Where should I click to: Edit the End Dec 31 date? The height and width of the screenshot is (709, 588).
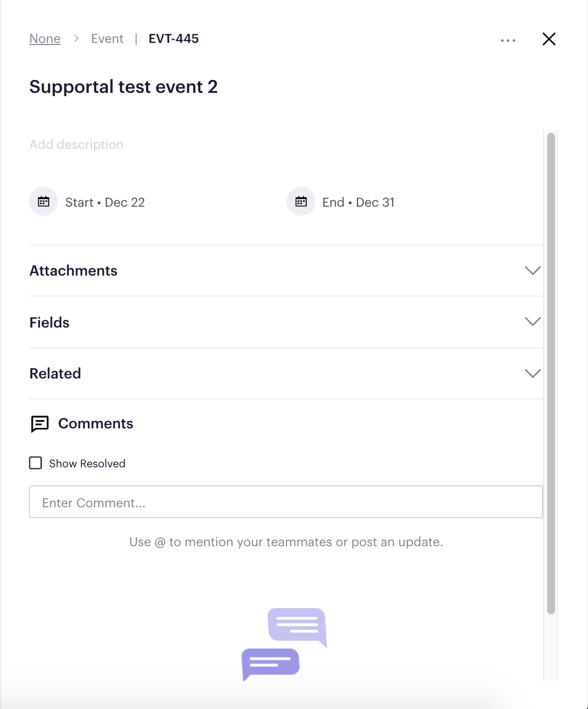pyautogui.click(x=358, y=202)
